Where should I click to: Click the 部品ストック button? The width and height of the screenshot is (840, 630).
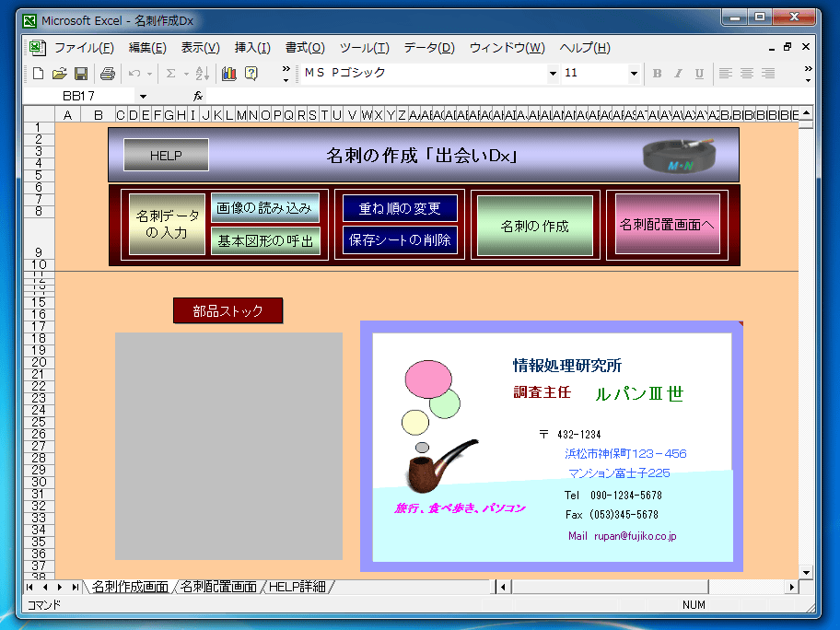pos(227,310)
